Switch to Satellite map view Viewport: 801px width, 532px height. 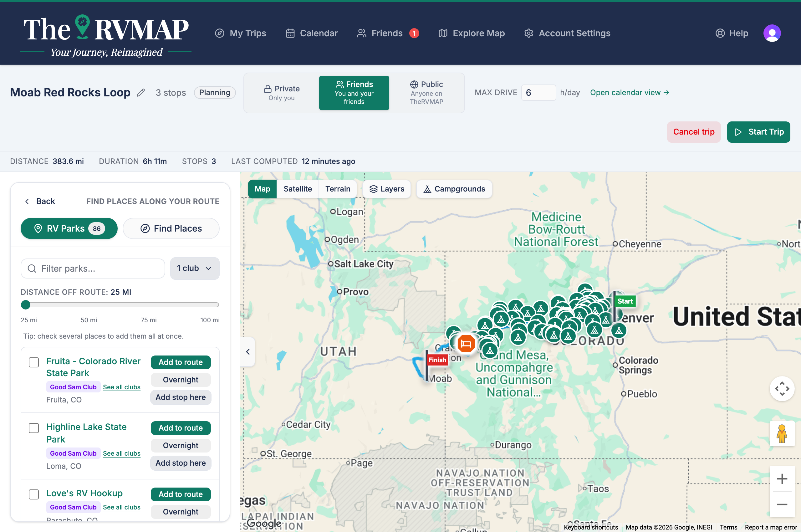click(298, 189)
